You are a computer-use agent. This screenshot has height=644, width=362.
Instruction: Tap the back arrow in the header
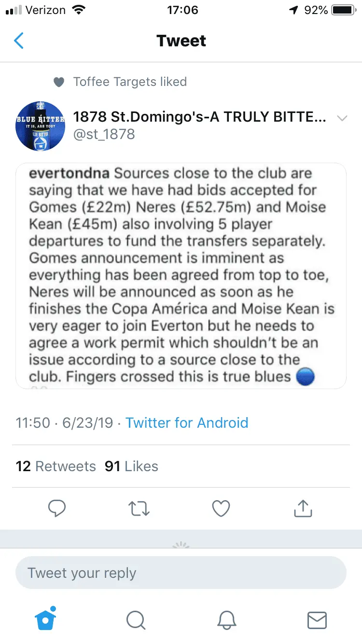coord(19,41)
